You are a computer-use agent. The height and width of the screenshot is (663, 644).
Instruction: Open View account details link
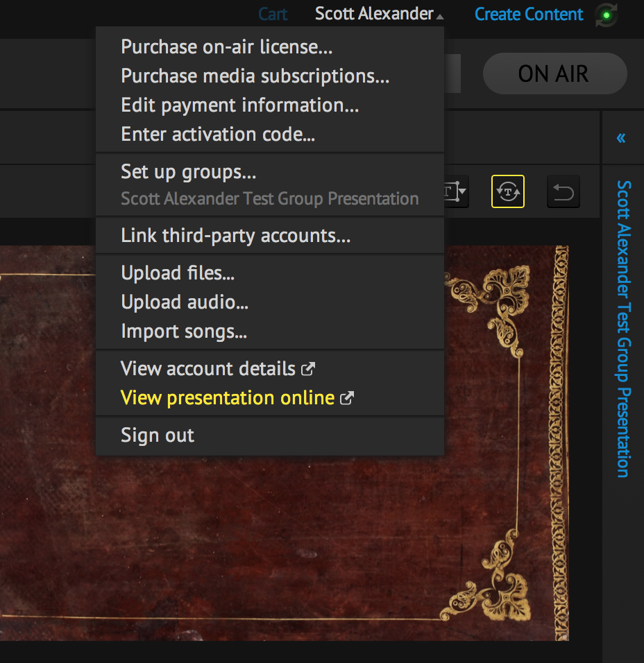(269, 369)
